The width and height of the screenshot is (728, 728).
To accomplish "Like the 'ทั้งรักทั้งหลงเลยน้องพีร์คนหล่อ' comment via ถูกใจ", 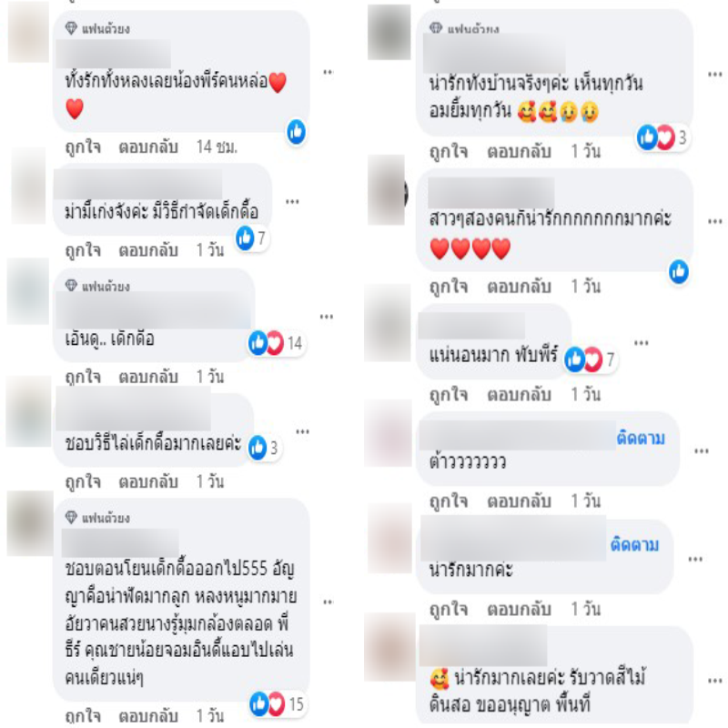I will click(x=83, y=147).
